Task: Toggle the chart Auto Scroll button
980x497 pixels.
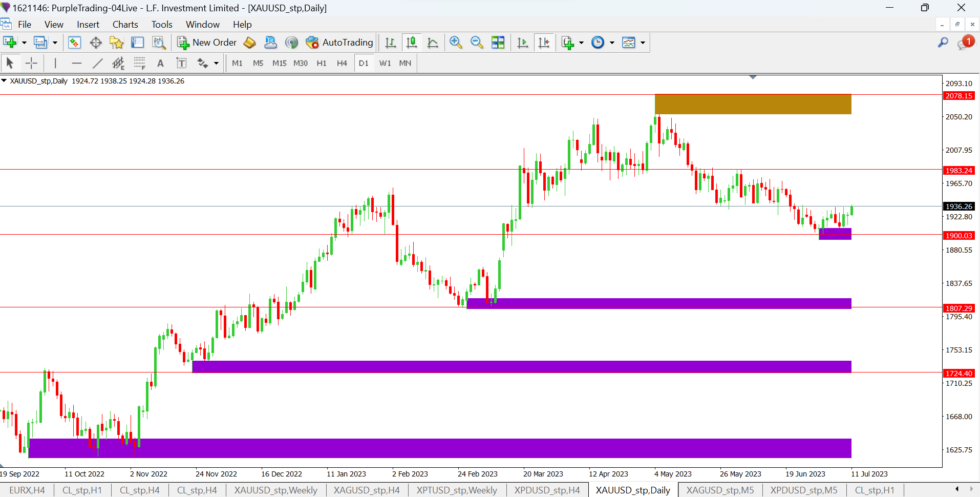Action: [x=522, y=43]
